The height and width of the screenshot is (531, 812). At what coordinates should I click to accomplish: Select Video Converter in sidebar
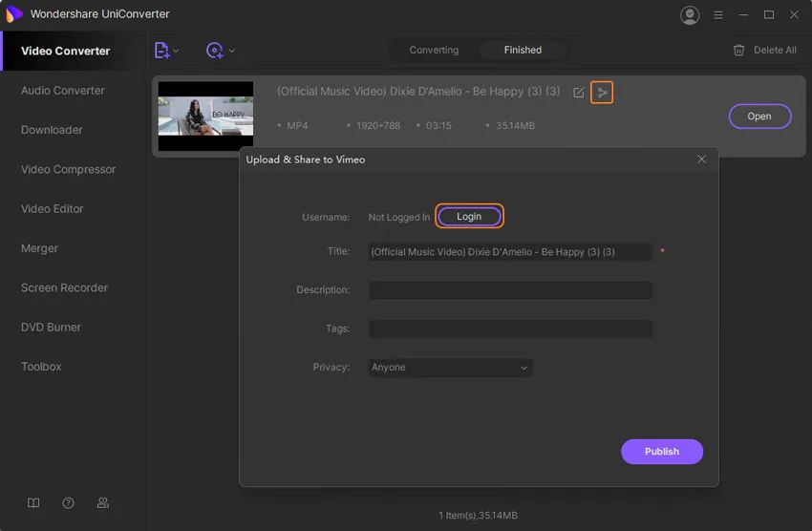65,52
